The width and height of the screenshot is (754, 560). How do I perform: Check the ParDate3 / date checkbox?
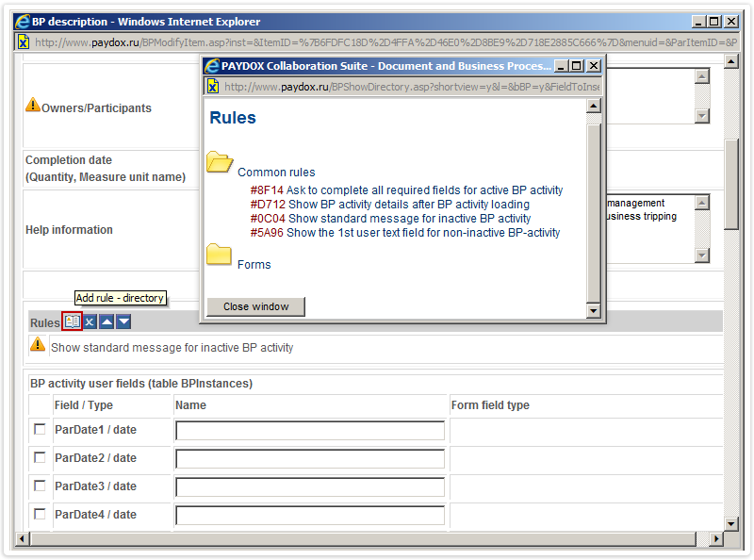40,486
